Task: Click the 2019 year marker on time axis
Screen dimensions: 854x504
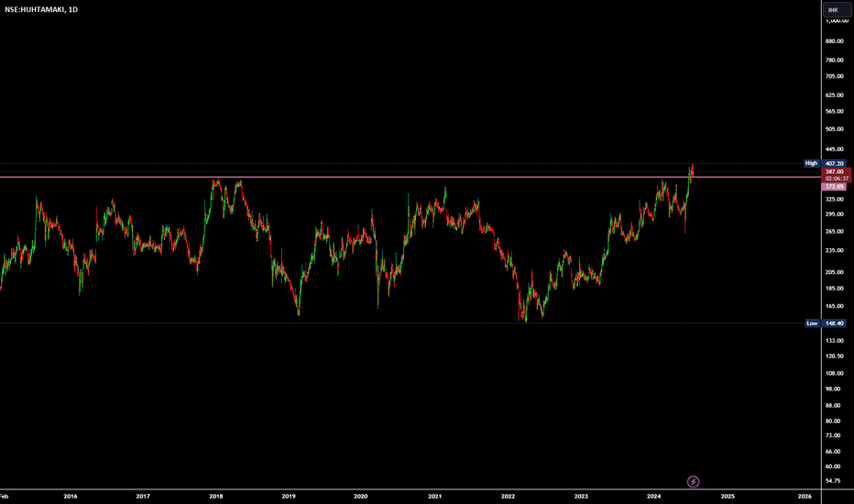Action: pyautogui.click(x=289, y=497)
